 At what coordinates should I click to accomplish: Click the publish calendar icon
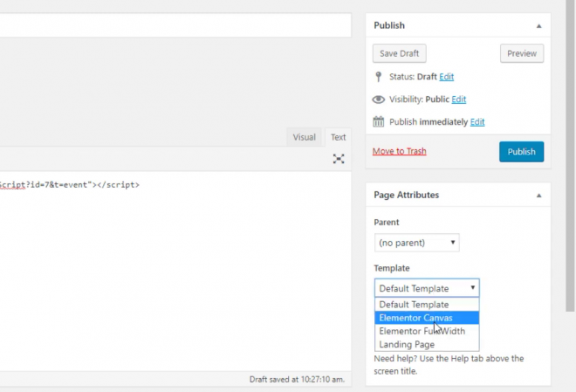(379, 121)
